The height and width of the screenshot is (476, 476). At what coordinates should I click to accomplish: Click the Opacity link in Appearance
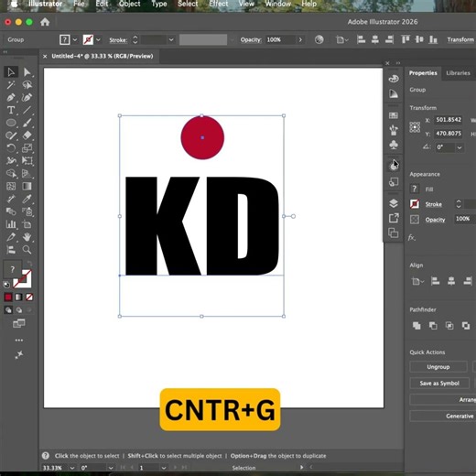coord(435,220)
